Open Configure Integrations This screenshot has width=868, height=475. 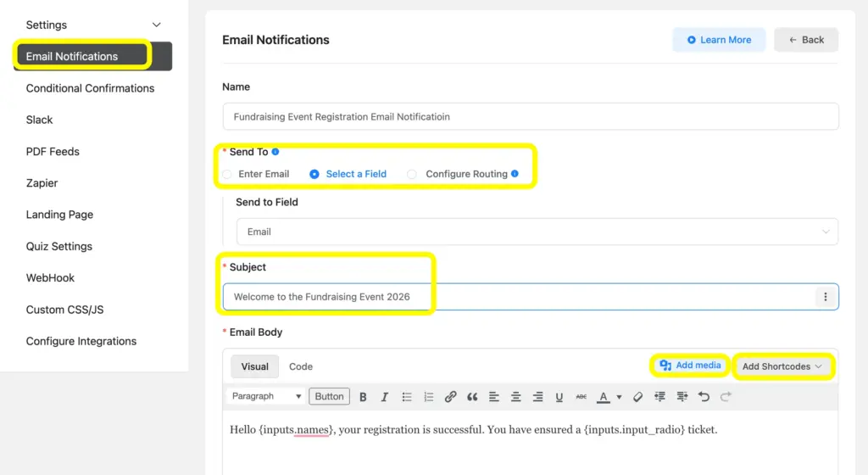(81, 341)
